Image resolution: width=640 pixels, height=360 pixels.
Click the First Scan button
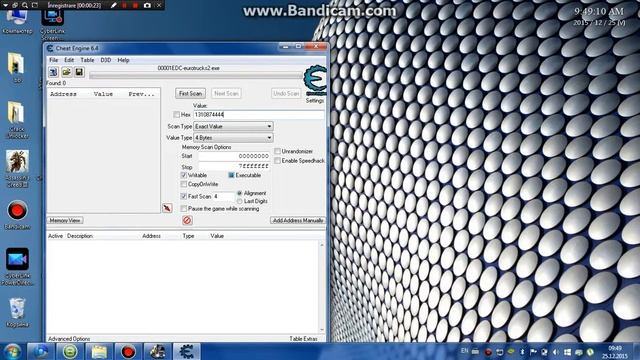coord(191,93)
